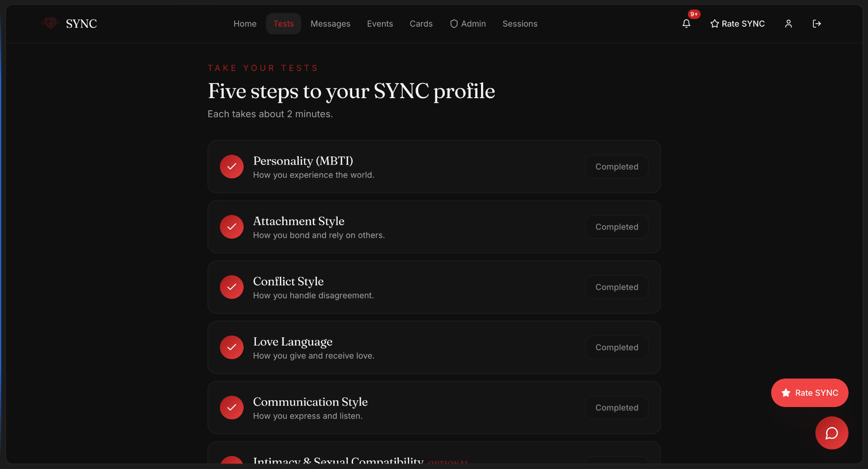Open the user profile icon
Viewport: 868px width, 469px height.
pos(788,24)
